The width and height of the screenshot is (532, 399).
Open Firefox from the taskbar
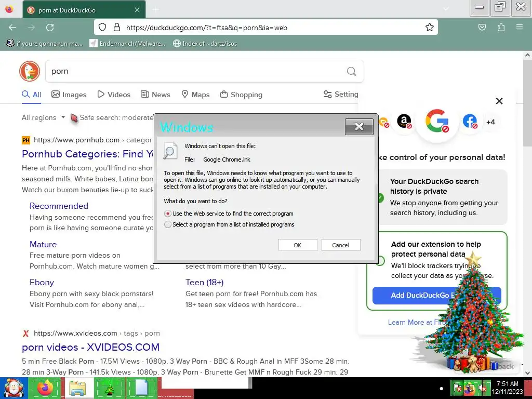45,388
